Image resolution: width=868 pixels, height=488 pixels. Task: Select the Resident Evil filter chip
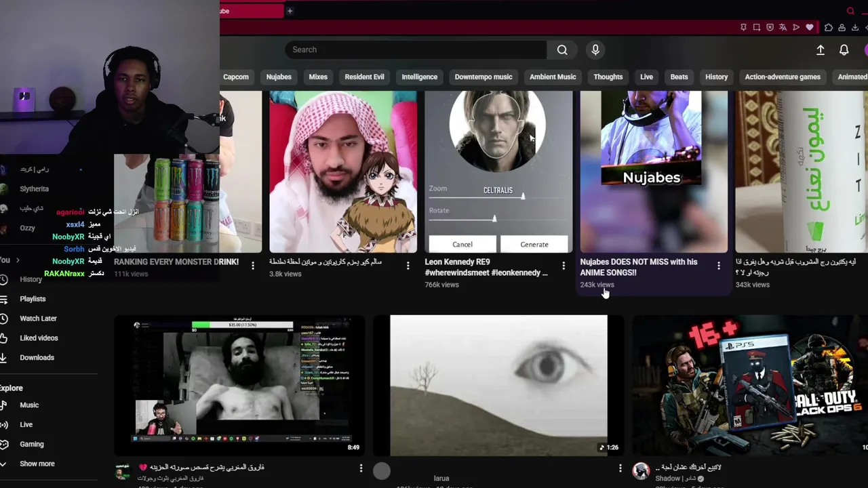pos(364,77)
